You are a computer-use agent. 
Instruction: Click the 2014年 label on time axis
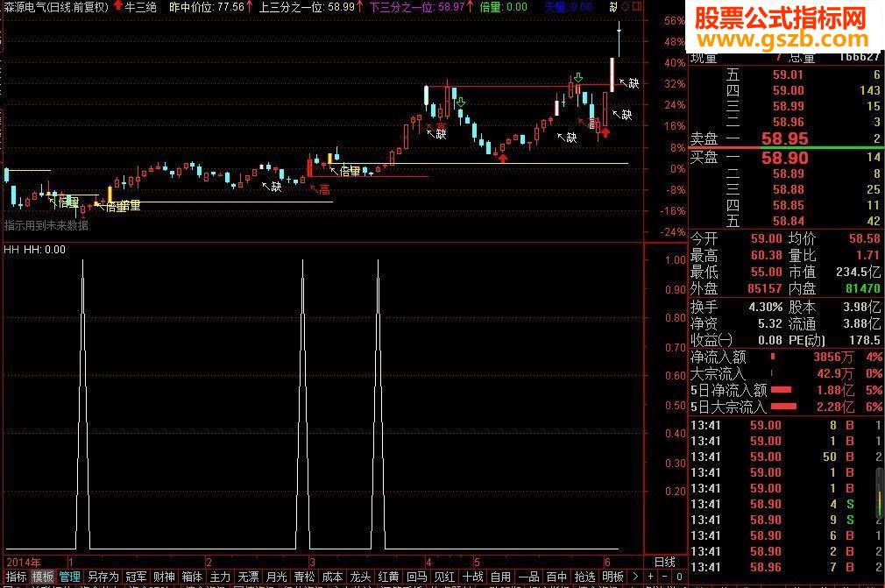coord(24,562)
